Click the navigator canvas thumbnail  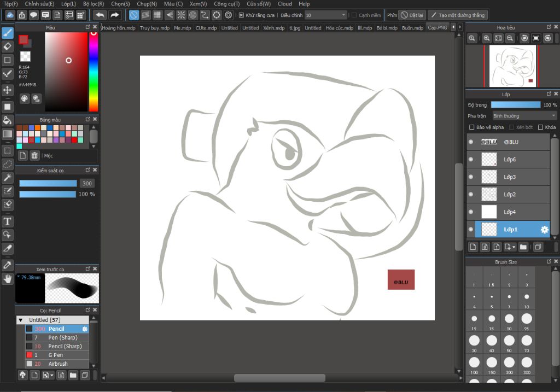(x=512, y=66)
